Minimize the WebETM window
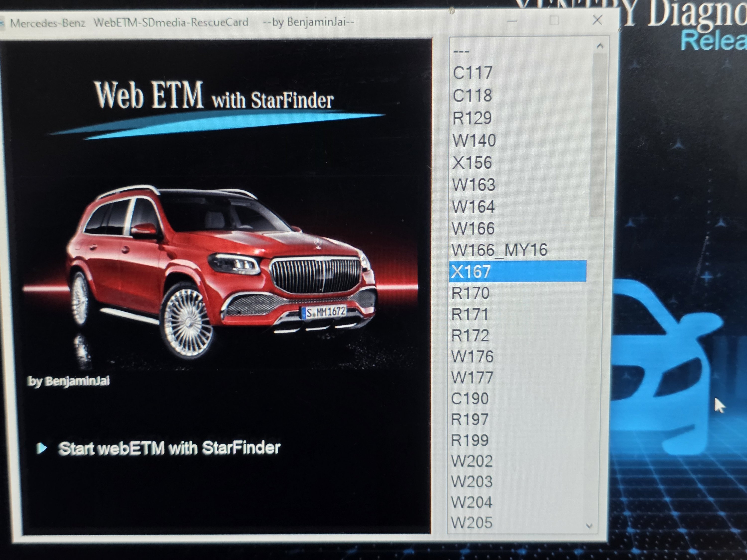This screenshot has height=560, width=747. click(512, 21)
